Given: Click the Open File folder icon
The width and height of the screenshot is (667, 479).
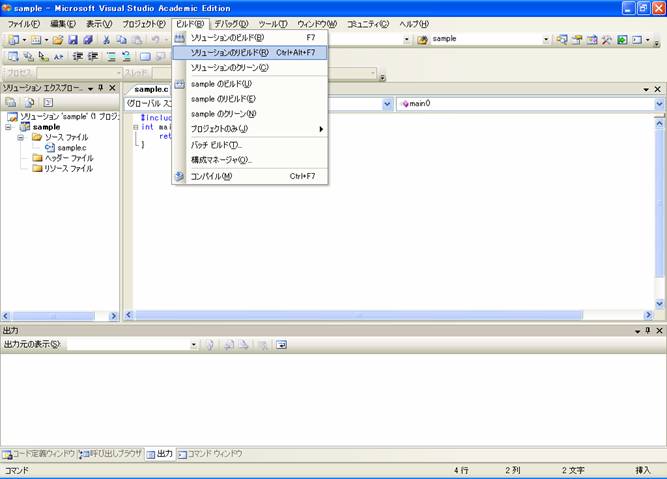Looking at the screenshot, I should click(58, 39).
